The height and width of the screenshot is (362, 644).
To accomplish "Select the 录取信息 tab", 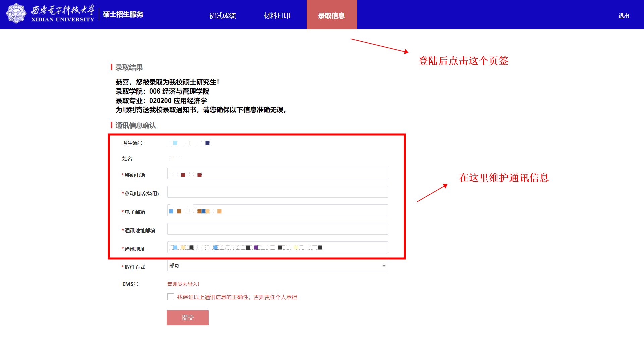I will (331, 16).
